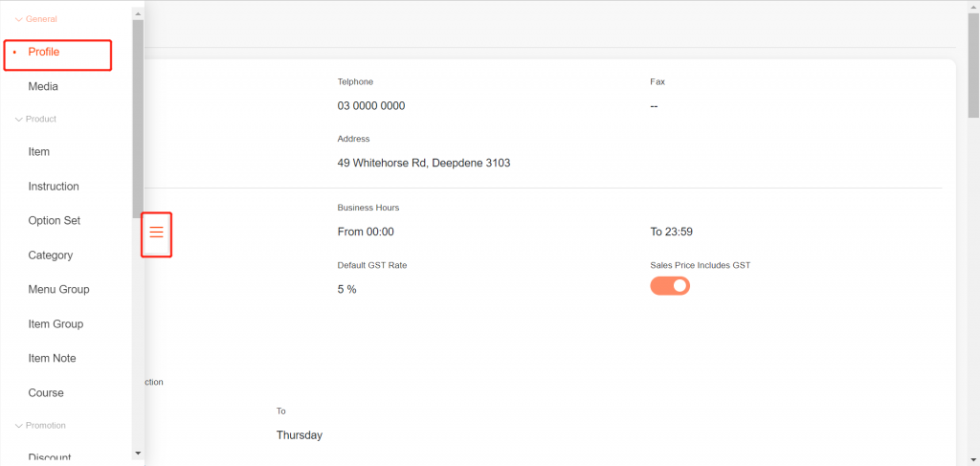Select Option Set in sidebar
Image resolution: width=980 pixels, height=466 pixels.
coord(55,221)
